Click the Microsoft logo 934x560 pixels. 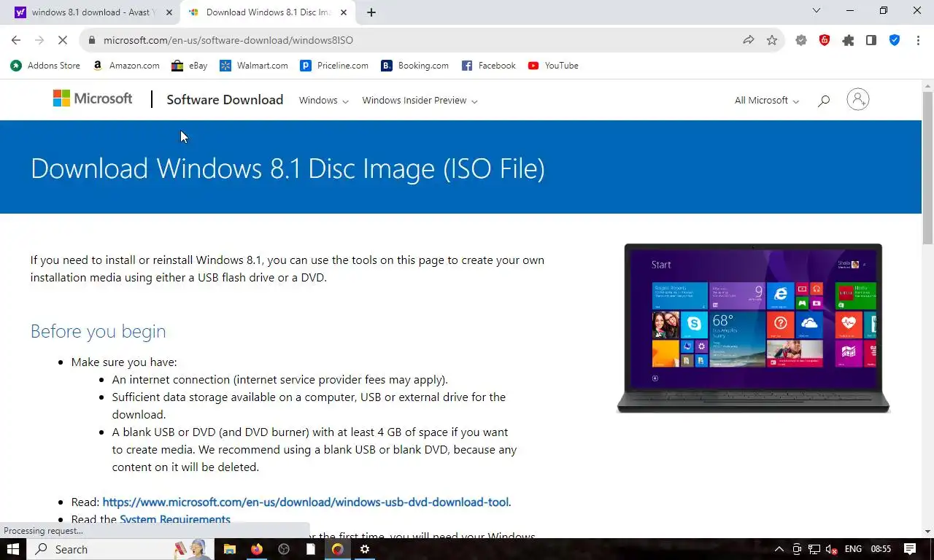pyautogui.click(x=93, y=98)
